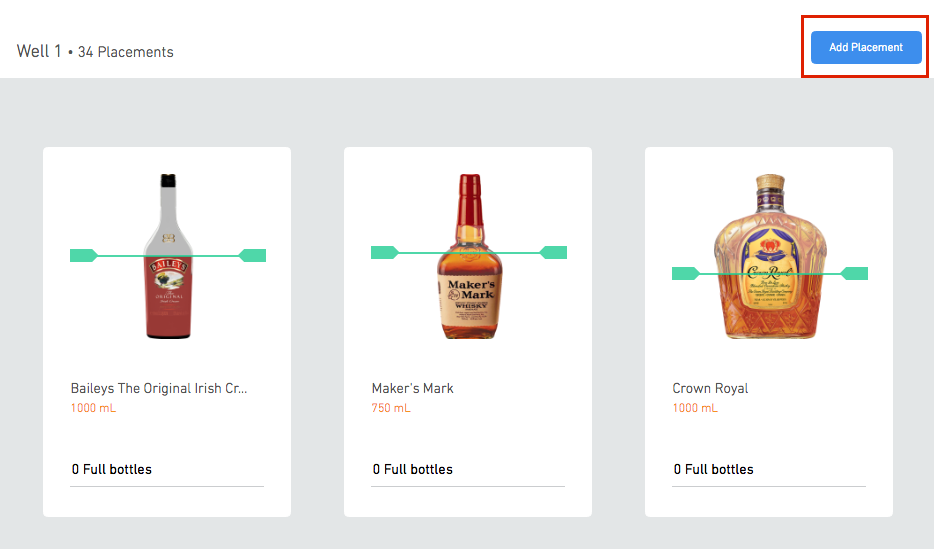
Task: Click the 750 mL size under Maker's Mark
Action: [x=391, y=408]
